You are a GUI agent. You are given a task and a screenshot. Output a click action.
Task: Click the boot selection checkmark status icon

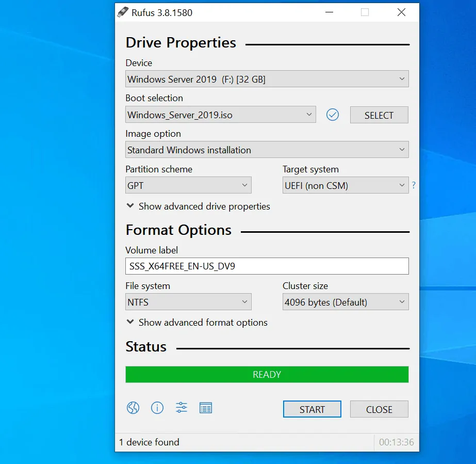[332, 115]
